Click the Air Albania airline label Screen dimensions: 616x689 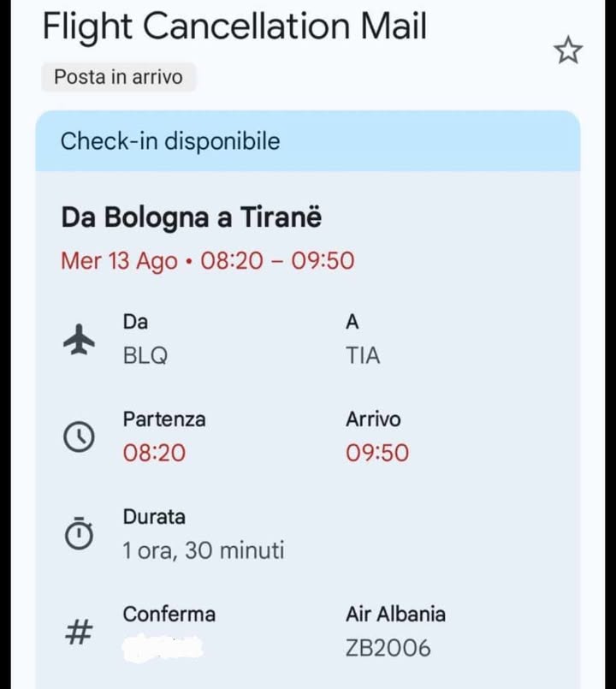click(x=395, y=615)
